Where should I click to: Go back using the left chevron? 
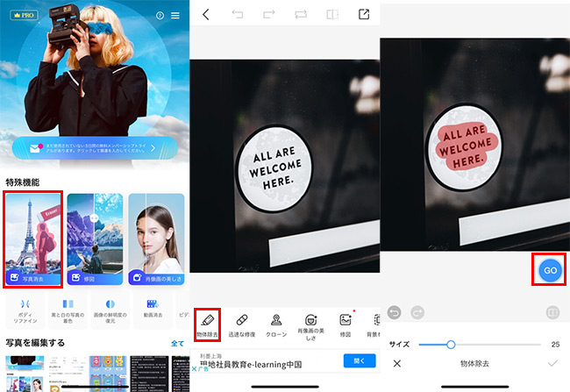click(206, 15)
